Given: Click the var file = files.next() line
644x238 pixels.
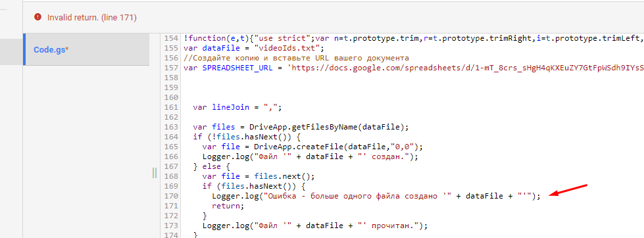Looking at the screenshot, I should tap(258, 176).
